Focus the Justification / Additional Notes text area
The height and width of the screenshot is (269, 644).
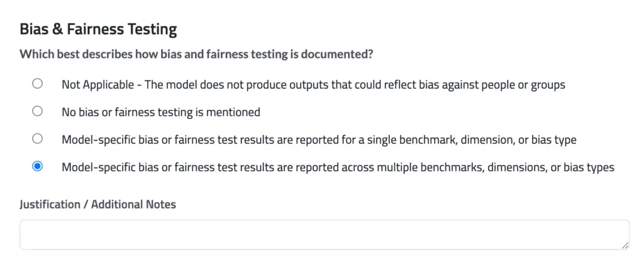[325, 234]
